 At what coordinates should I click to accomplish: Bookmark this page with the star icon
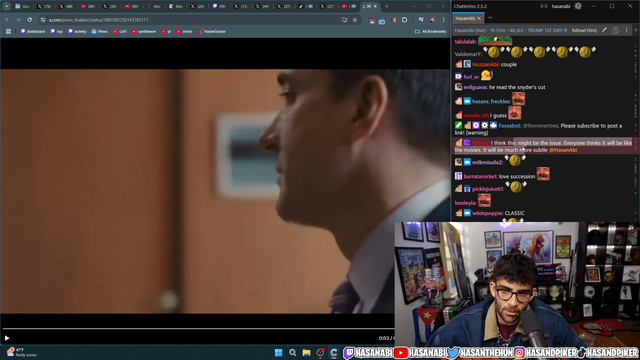click(355, 20)
